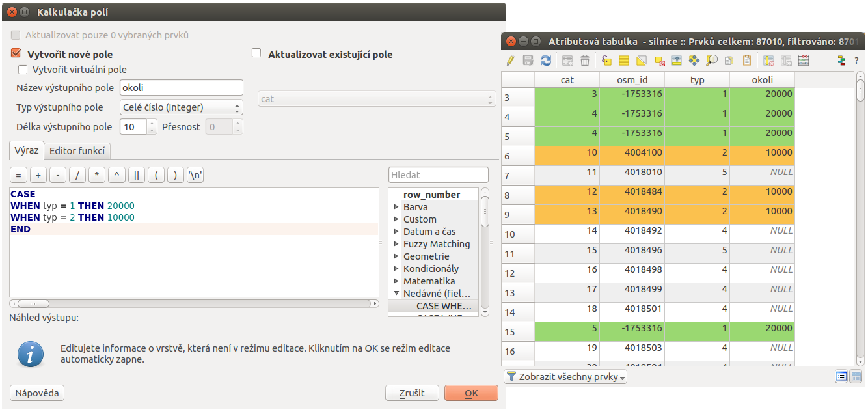Click the conditional formatting icon in attribute table
868x414 pixels.
[841, 61]
